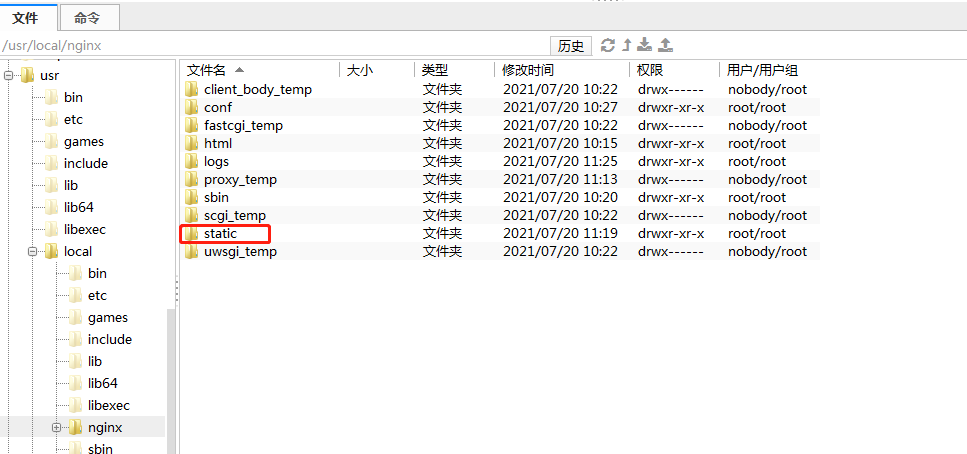Select the logs folder icon in file list
Viewport: 967px width, 454px height.
coord(192,162)
